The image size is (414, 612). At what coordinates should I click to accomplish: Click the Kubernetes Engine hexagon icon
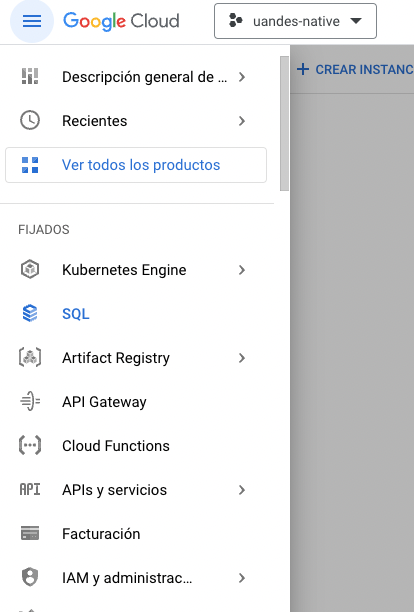pyautogui.click(x=30, y=269)
